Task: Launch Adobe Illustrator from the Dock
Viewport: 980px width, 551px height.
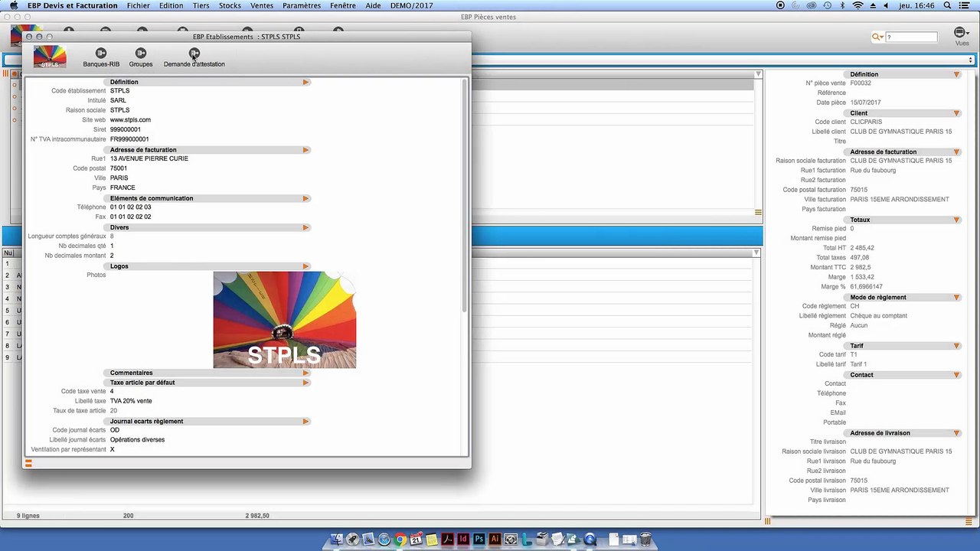Action: tap(495, 540)
